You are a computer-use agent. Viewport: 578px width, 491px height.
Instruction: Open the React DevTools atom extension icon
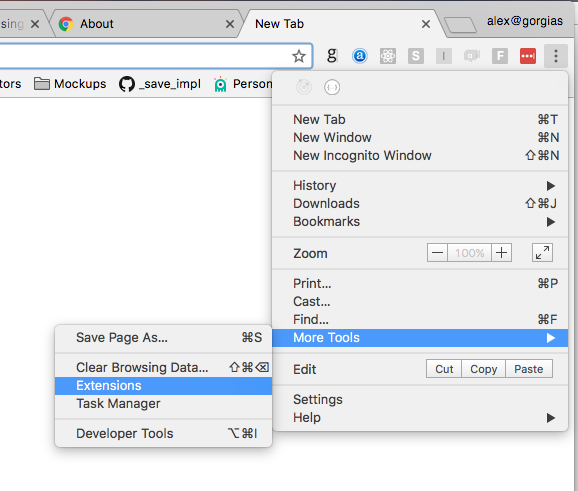click(388, 56)
